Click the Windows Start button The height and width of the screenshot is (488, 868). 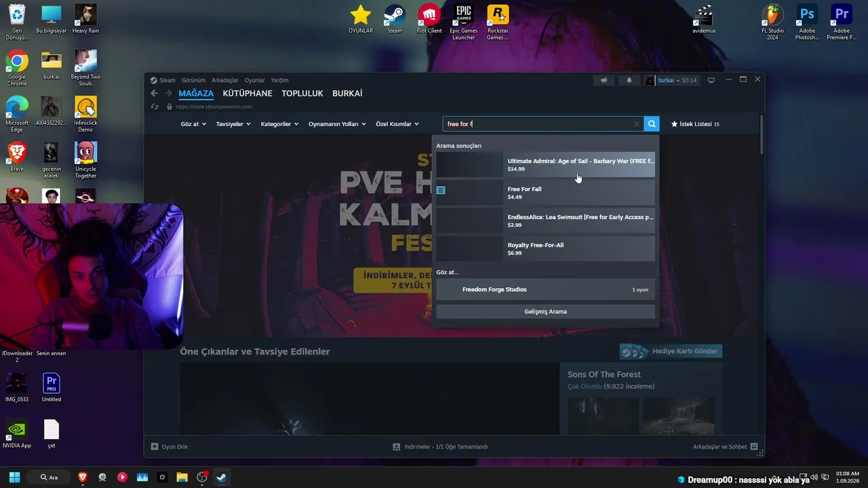pos(14,477)
